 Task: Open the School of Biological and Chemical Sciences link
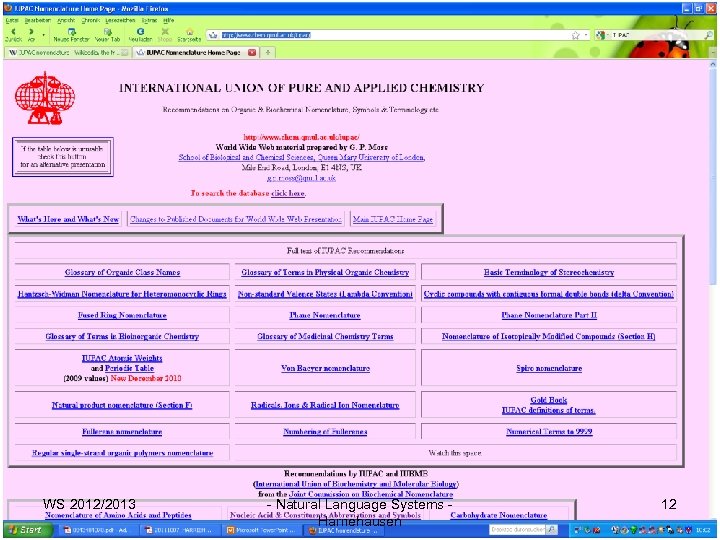coord(302,157)
